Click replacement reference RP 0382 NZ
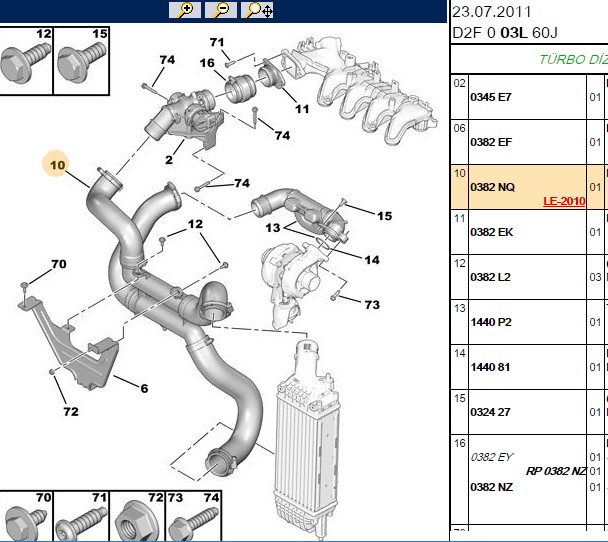The image size is (608, 542). coord(556,471)
